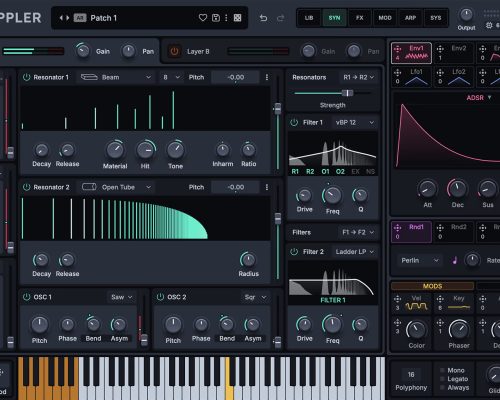Select the MODS section header

(x=432, y=286)
